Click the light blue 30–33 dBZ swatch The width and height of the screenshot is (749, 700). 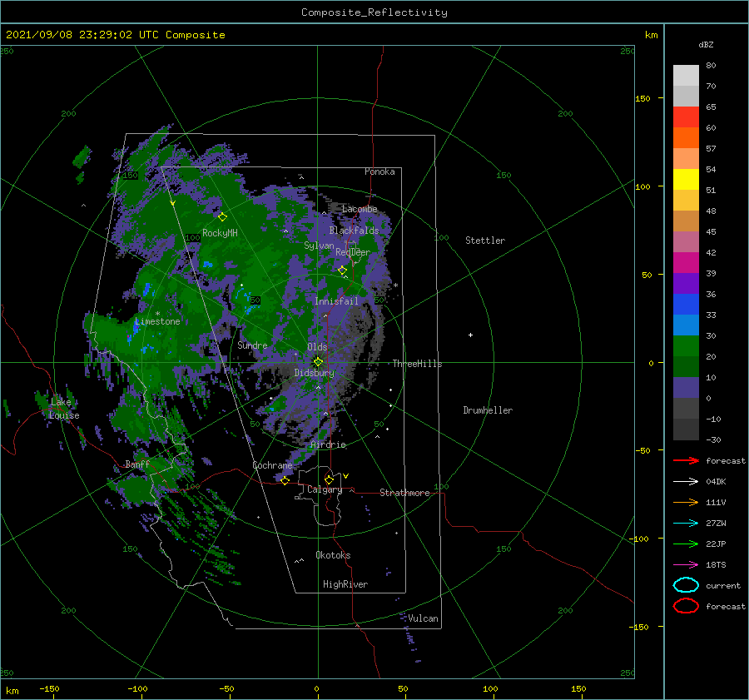tap(686, 325)
